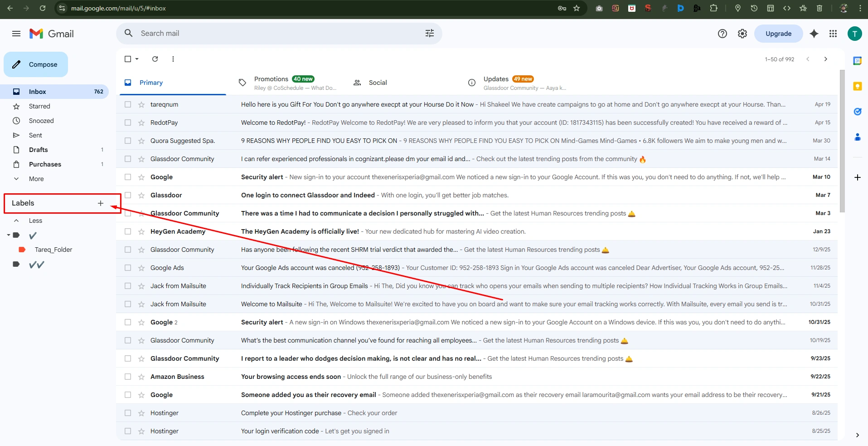Star the tareqnum email
Screen dimensions: 868x446
(141, 104)
